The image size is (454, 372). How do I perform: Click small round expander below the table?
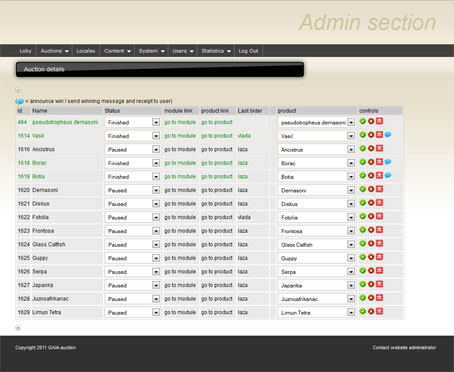tap(18, 328)
